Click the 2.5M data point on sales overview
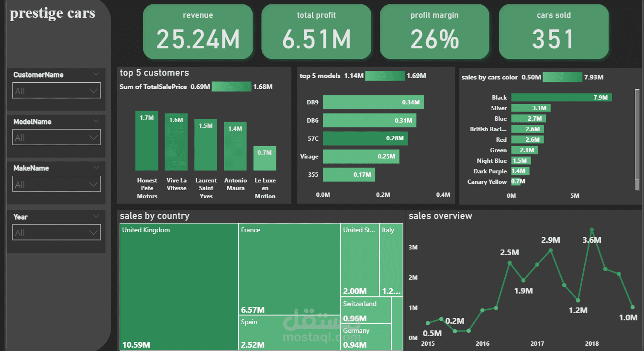 (x=510, y=262)
